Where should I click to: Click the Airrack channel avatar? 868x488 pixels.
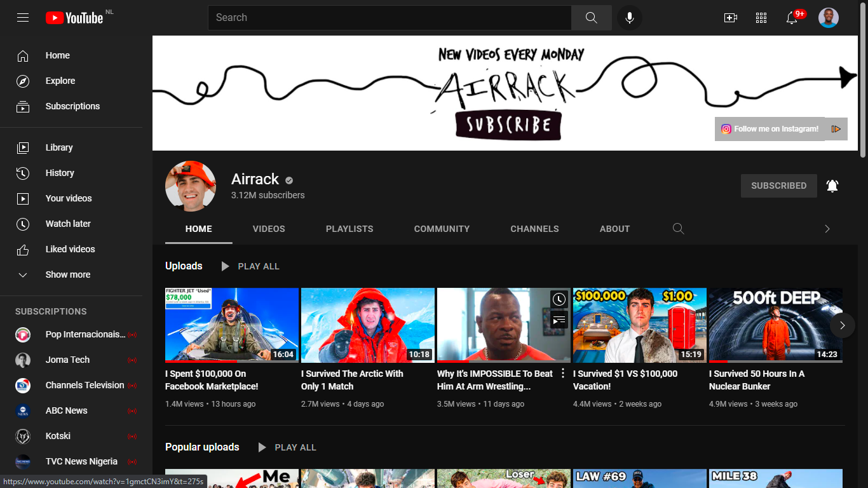click(191, 186)
